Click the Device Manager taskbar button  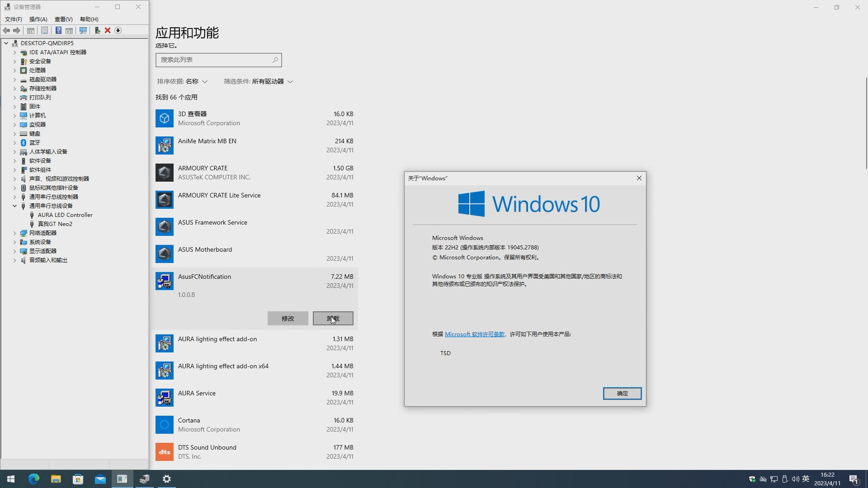tap(145, 479)
